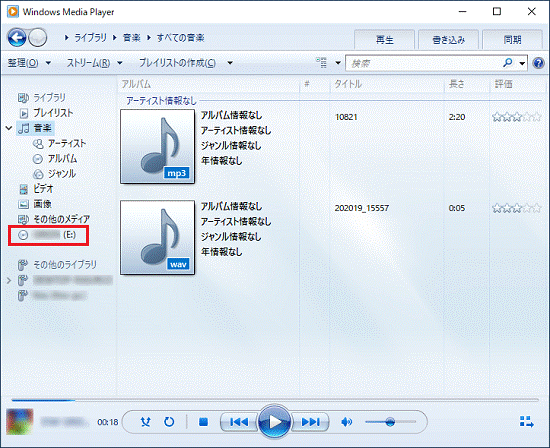The height and width of the screenshot is (448, 550).
Task: Click the Back navigation arrow button
Action: tap(17, 38)
